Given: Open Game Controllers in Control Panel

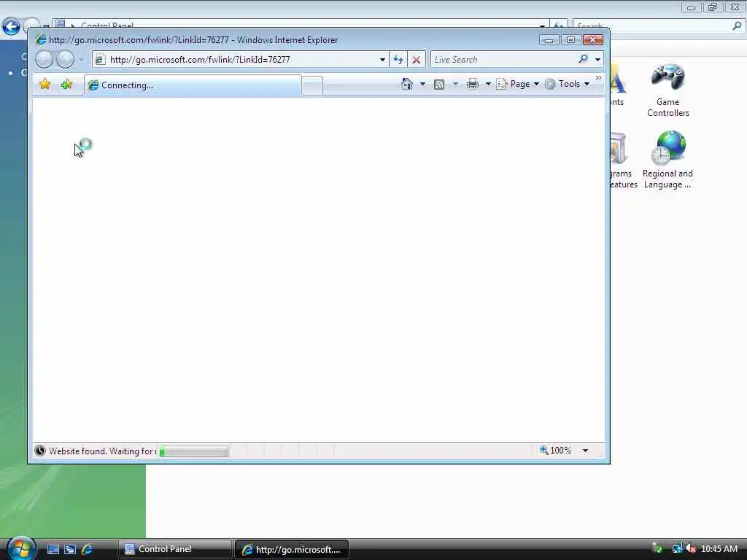Looking at the screenshot, I should (668, 90).
